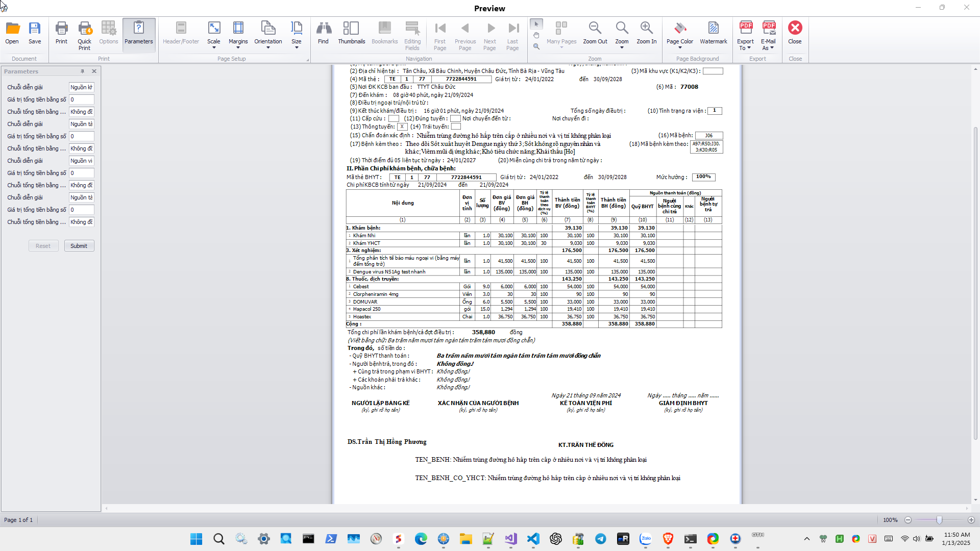Screen dimensions: 980x551
Task: Click the zoom slider handle
Action: pyautogui.click(x=939, y=520)
